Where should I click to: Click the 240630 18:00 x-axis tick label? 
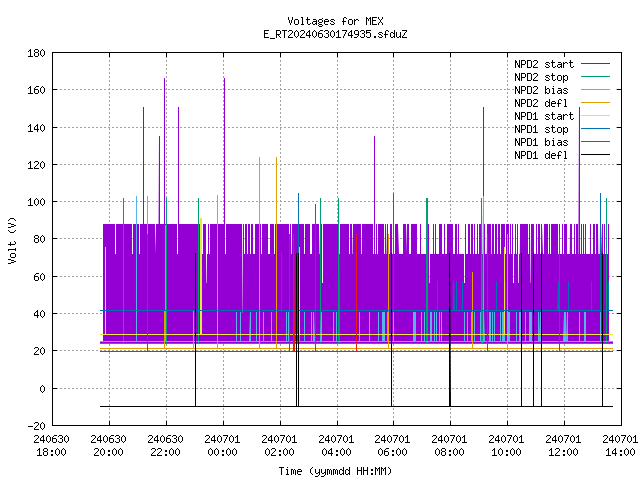(51, 446)
